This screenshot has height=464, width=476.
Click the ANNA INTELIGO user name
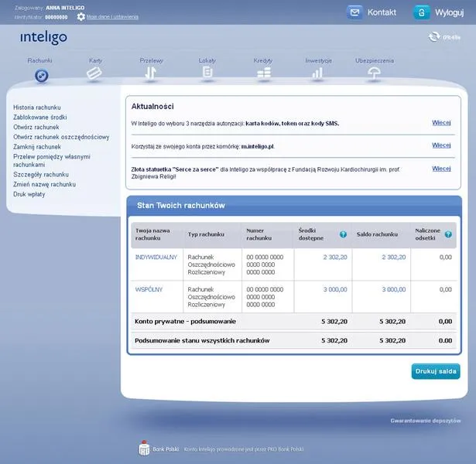point(65,8)
